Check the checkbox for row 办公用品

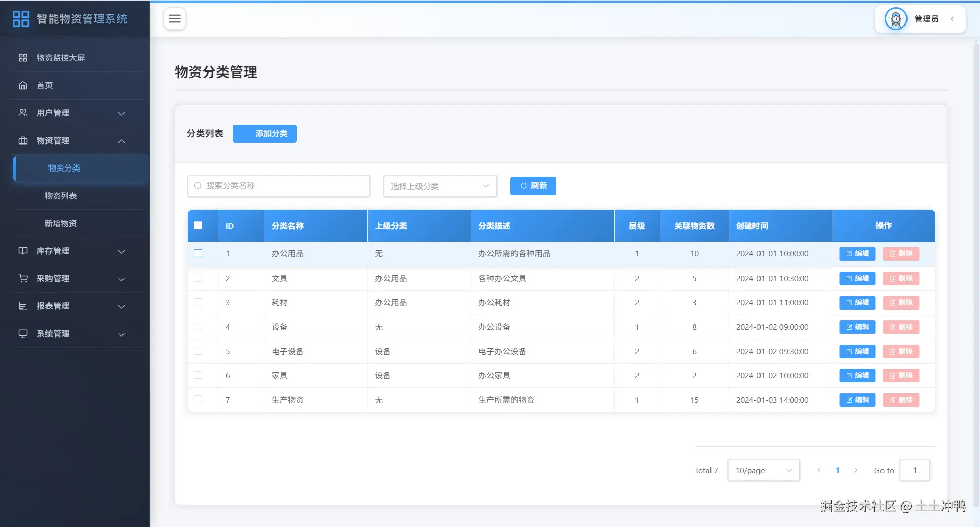198,253
